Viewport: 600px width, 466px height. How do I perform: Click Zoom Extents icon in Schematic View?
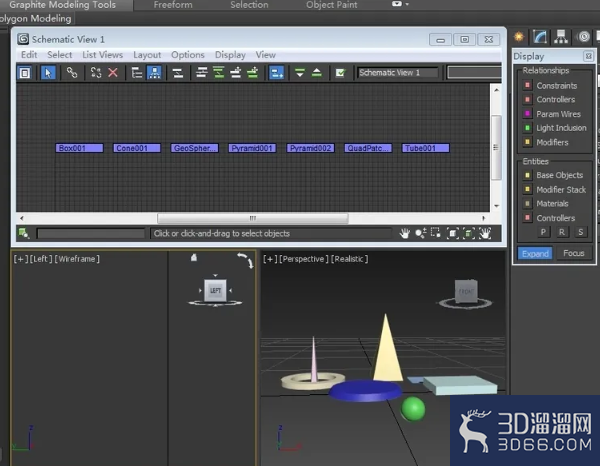pos(453,233)
